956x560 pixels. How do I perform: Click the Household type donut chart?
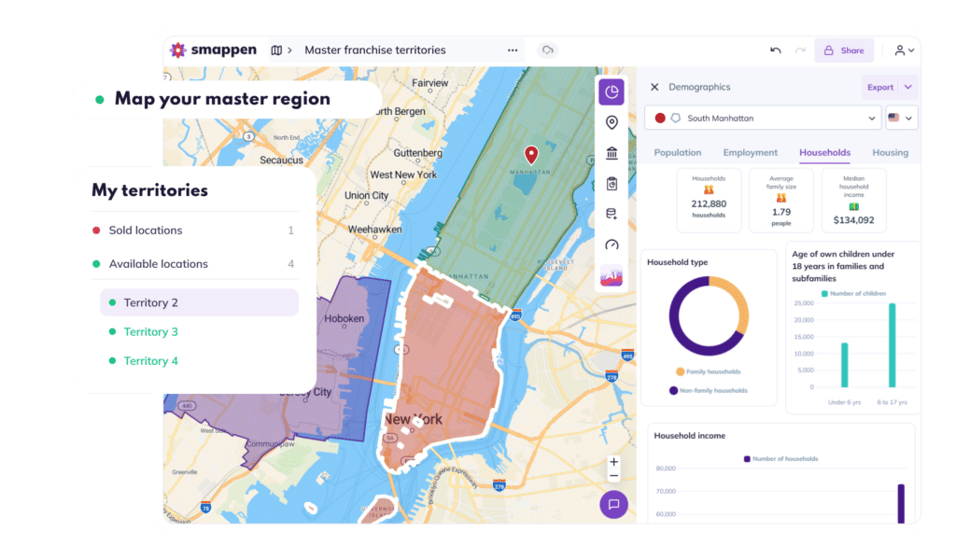(x=709, y=316)
